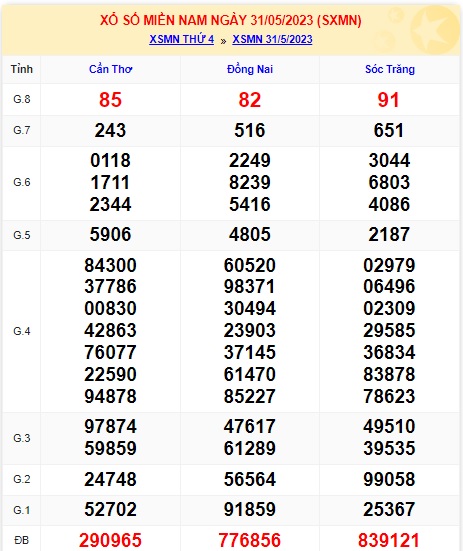Image resolution: width=463 pixels, height=551 pixels.
Task: Open the Sóc Trăng province link
Action: tap(390, 69)
